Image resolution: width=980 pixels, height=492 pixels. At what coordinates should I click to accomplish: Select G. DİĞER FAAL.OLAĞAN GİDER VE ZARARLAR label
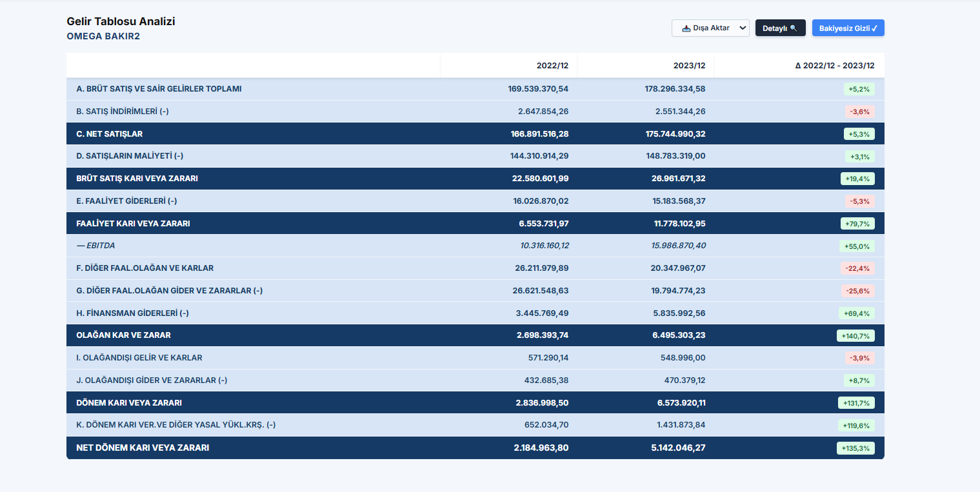pos(169,291)
